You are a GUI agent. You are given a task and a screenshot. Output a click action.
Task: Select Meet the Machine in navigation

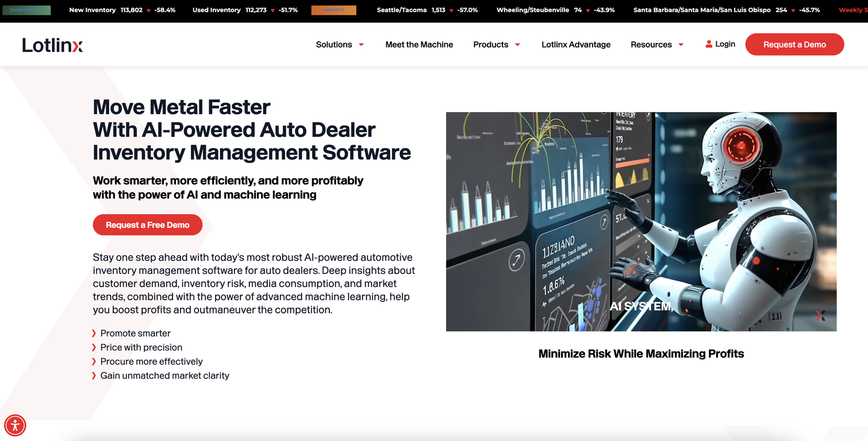[419, 44]
